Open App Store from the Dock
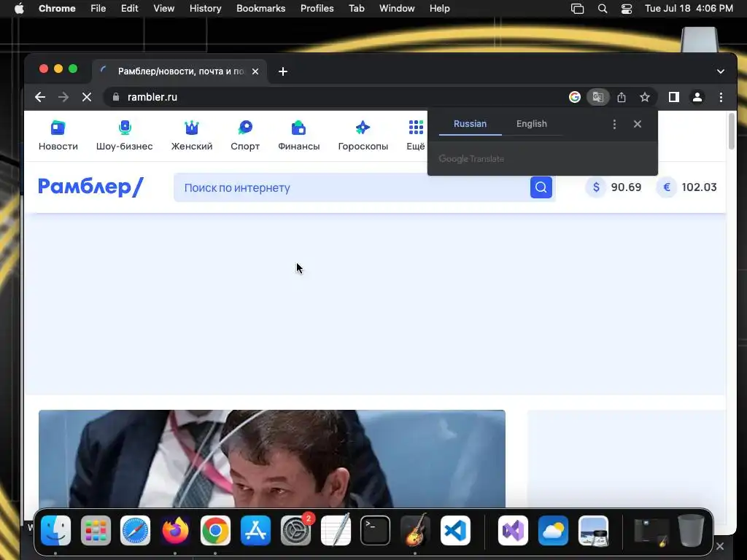 [256, 531]
